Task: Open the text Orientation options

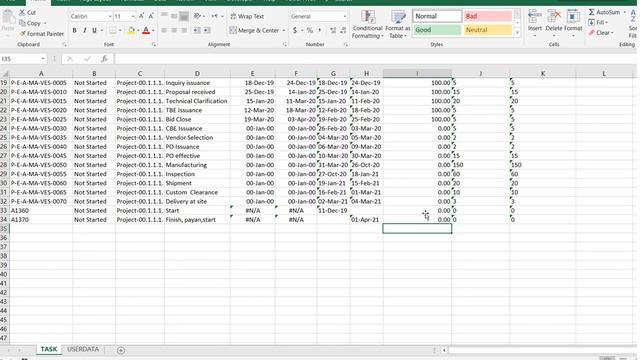Action: pos(198,16)
